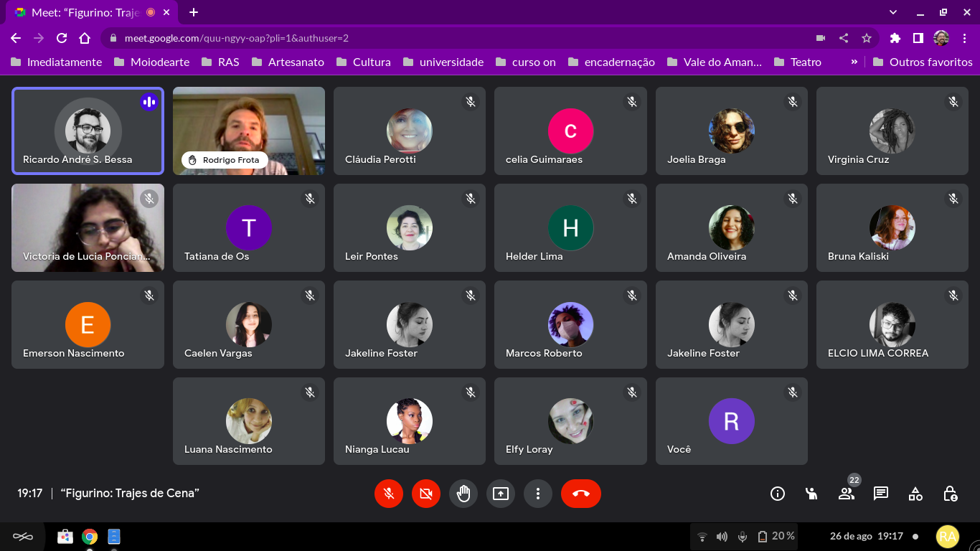
Task: Expand hidden bookmarks chevron
Action: coord(854,62)
